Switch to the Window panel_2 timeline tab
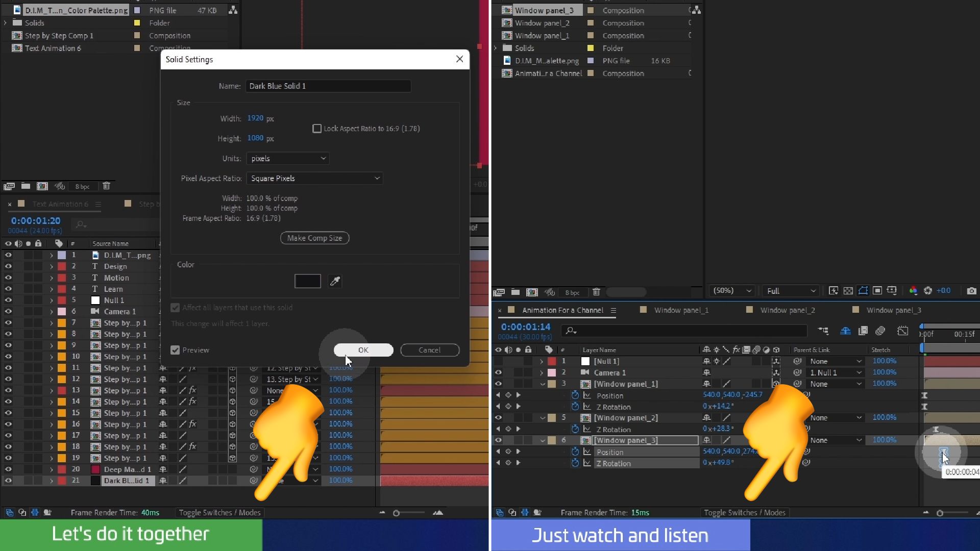Image resolution: width=980 pixels, height=551 pixels. [x=787, y=310]
